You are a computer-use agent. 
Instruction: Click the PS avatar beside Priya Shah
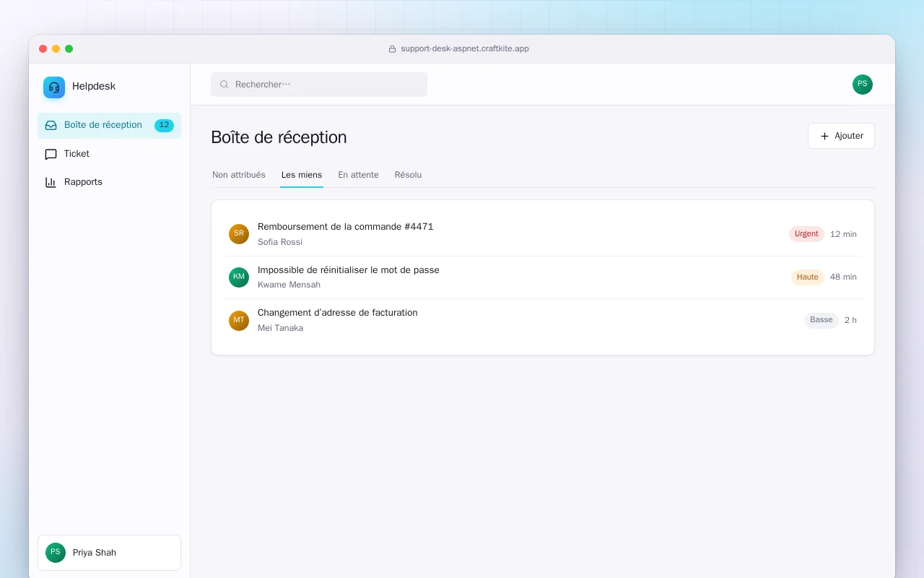[56, 553]
